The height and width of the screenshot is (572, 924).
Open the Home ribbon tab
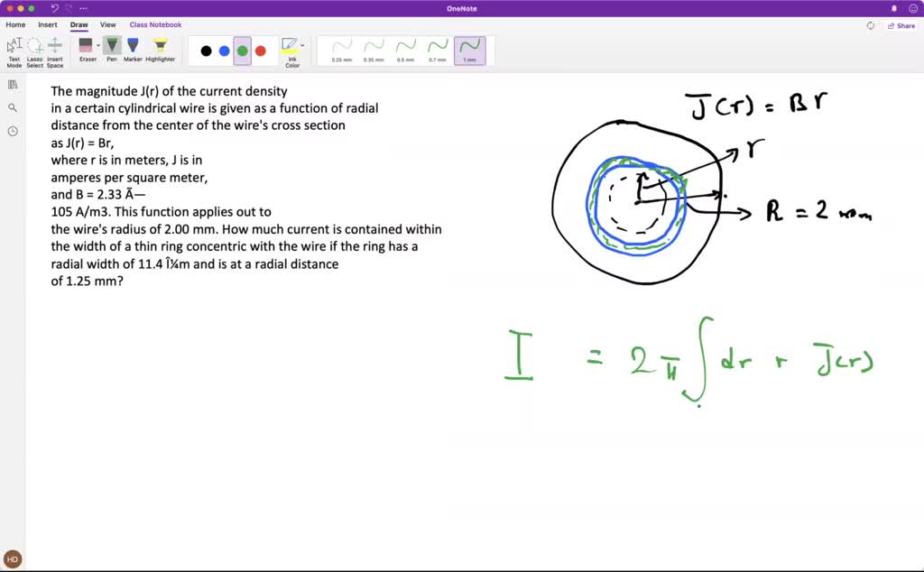pos(15,24)
